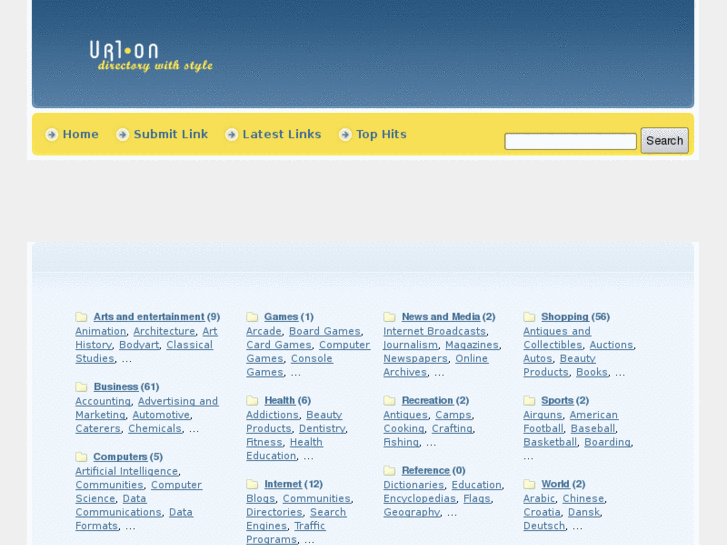Click the folder icon for Shopping
This screenshot has height=545, width=727.
[x=529, y=317]
